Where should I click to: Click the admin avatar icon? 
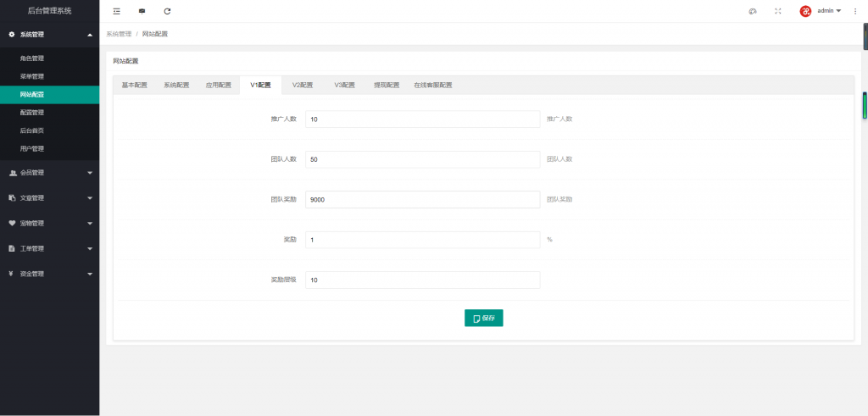tap(805, 11)
